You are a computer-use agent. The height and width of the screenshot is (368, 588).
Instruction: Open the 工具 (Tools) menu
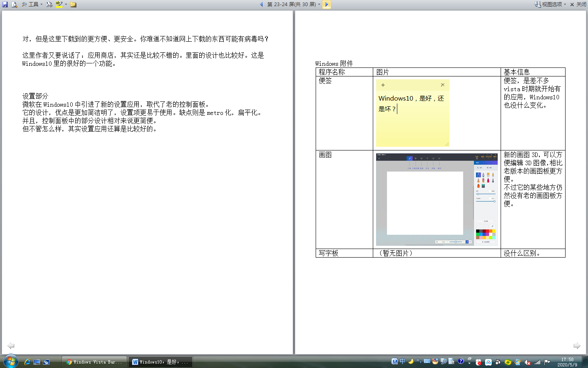[32, 4]
